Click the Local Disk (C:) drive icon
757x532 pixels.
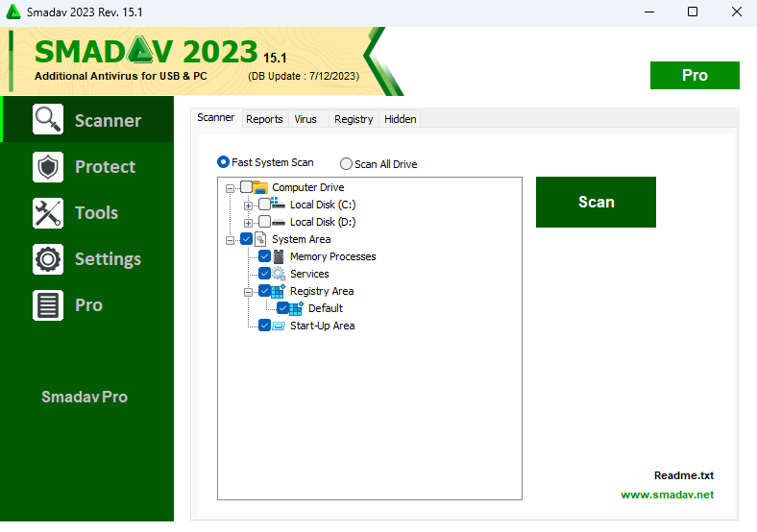click(x=278, y=204)
